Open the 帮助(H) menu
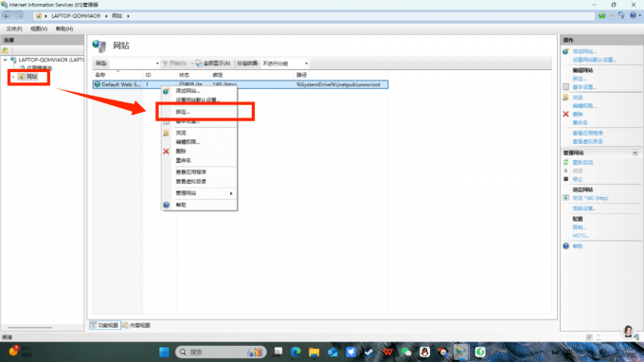 [x=64, y=28]
